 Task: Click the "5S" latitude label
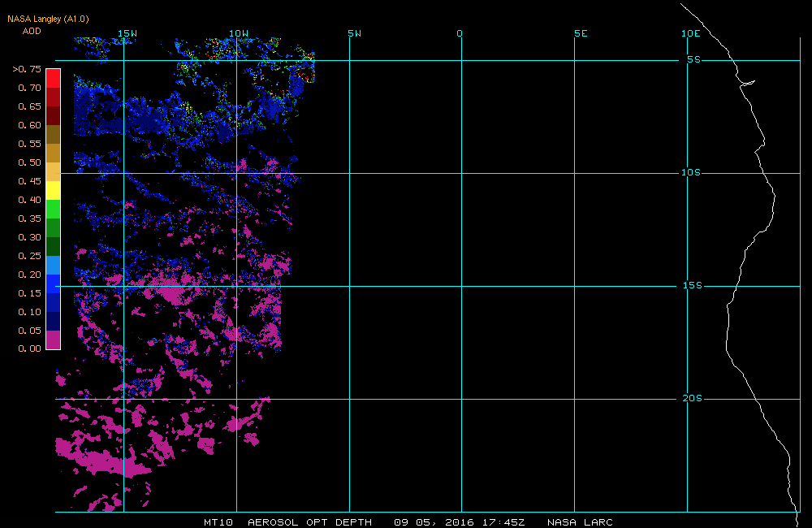(694, 59)
